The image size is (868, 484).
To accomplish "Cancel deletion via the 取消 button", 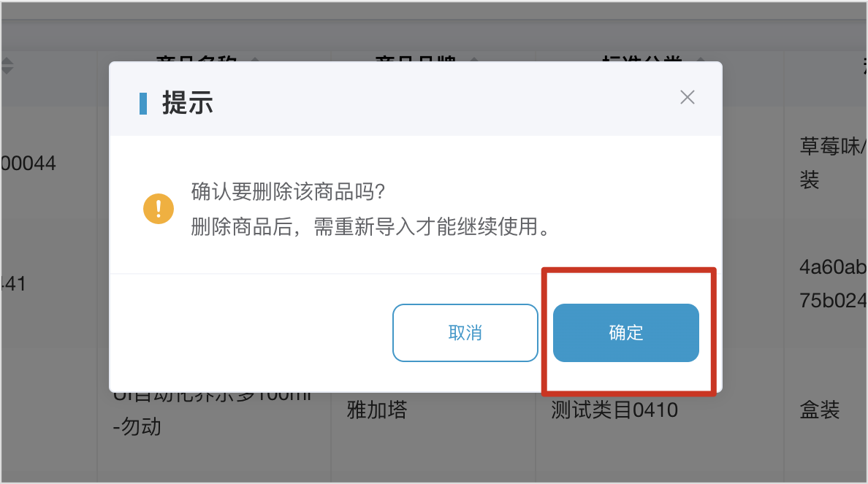I will pos(465,332).
